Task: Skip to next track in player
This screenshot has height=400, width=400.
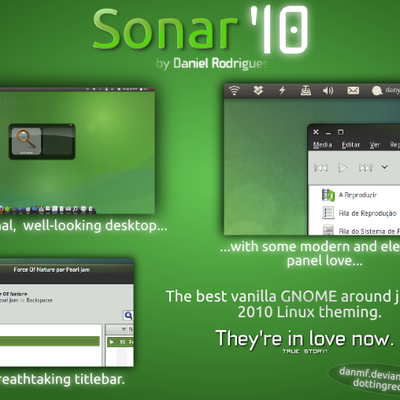Action: [365, 168]
